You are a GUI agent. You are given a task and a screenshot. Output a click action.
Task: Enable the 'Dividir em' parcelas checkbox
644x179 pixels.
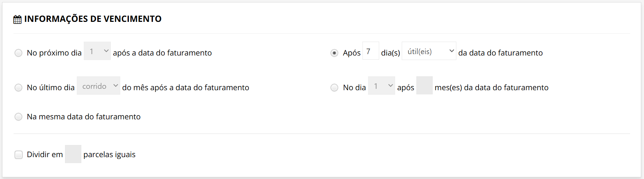[18, 154]
